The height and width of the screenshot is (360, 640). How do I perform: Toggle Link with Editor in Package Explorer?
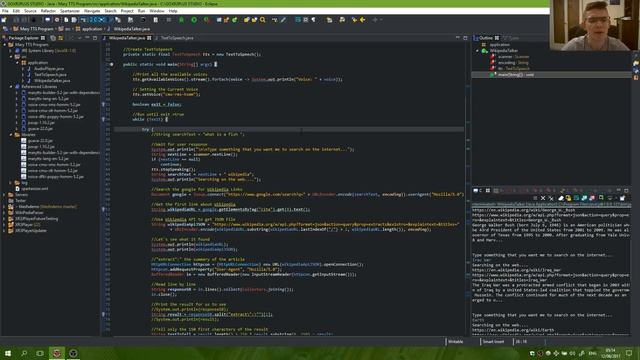[60, 38]
